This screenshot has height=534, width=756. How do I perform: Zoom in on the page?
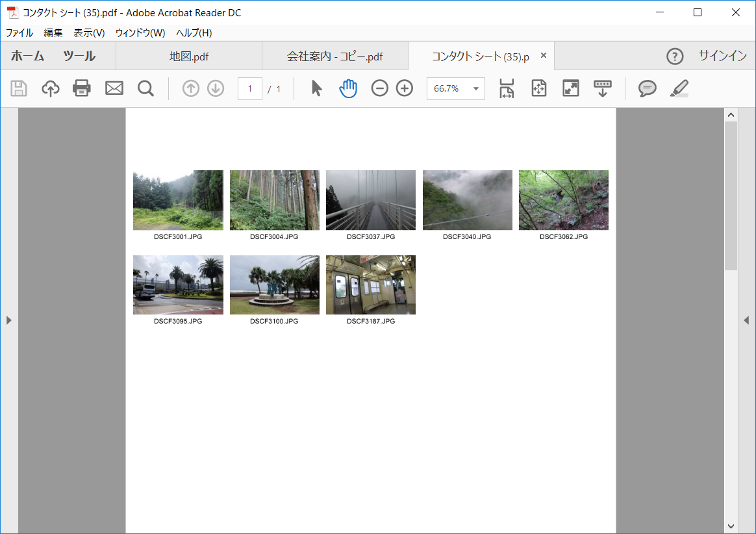click(x=404, y=88)
